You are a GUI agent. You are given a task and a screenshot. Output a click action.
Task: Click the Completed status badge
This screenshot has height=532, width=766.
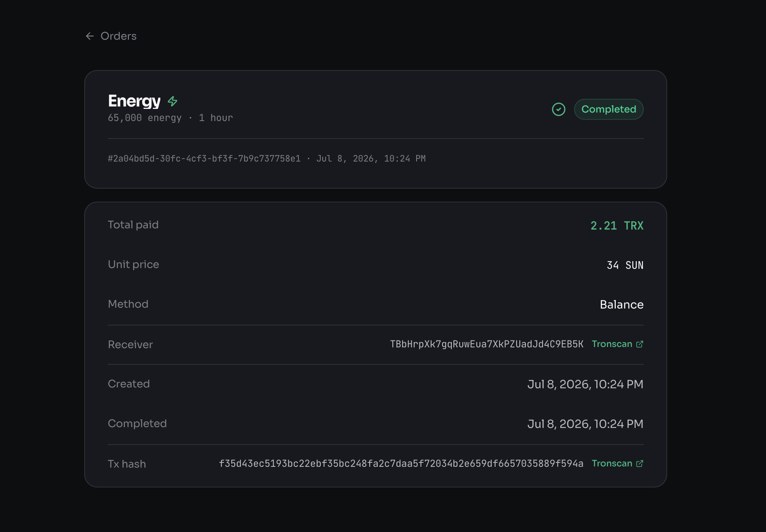click(x=609, y=109)
